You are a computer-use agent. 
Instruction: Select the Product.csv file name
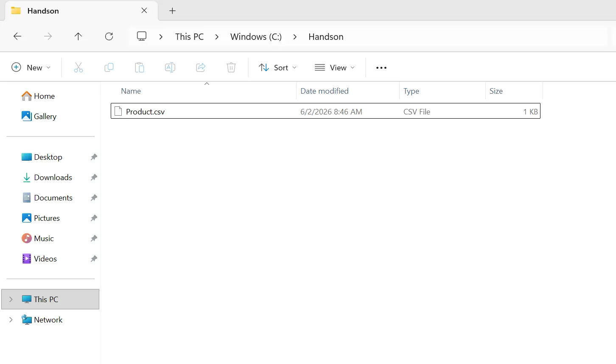point(145,112)
